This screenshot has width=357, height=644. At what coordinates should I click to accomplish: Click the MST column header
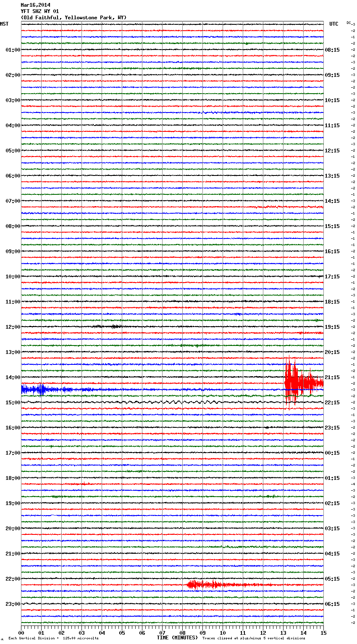[x=4, y=24]
